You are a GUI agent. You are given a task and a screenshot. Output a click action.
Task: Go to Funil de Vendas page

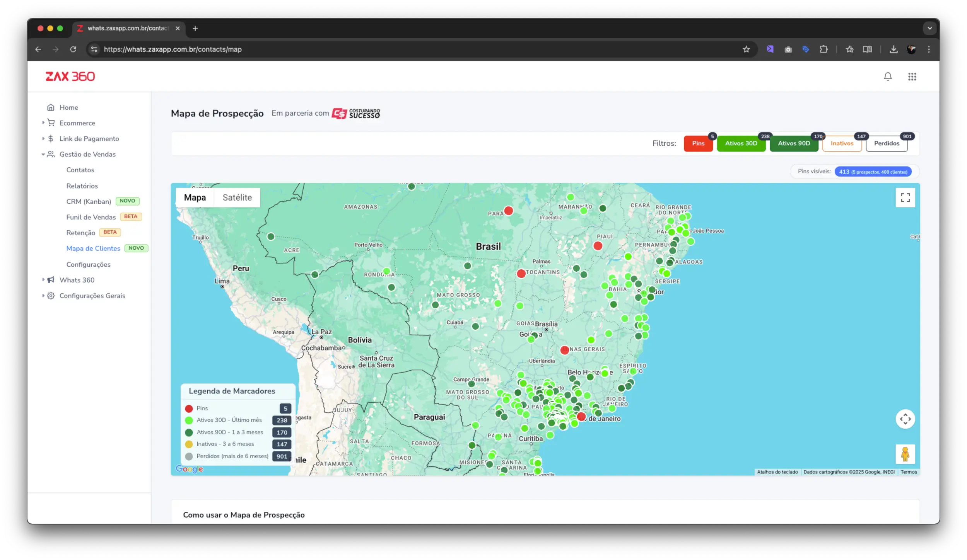pos(91,217)
